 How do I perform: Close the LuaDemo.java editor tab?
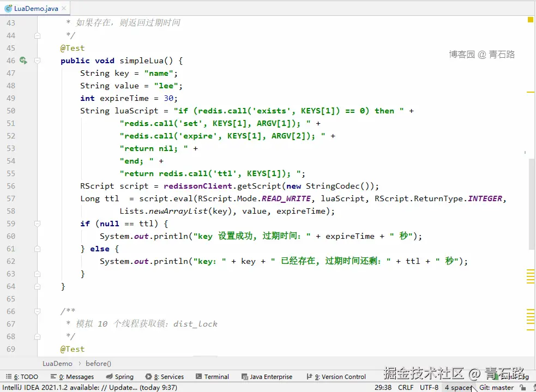pos(64,9)
